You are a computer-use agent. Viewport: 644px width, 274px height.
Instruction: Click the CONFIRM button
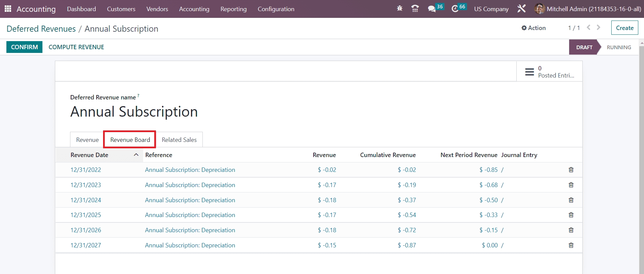(24, 47)
